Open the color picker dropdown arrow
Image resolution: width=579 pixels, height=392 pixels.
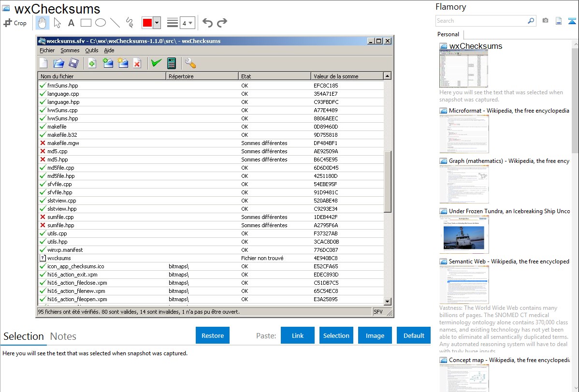point(157,23)
